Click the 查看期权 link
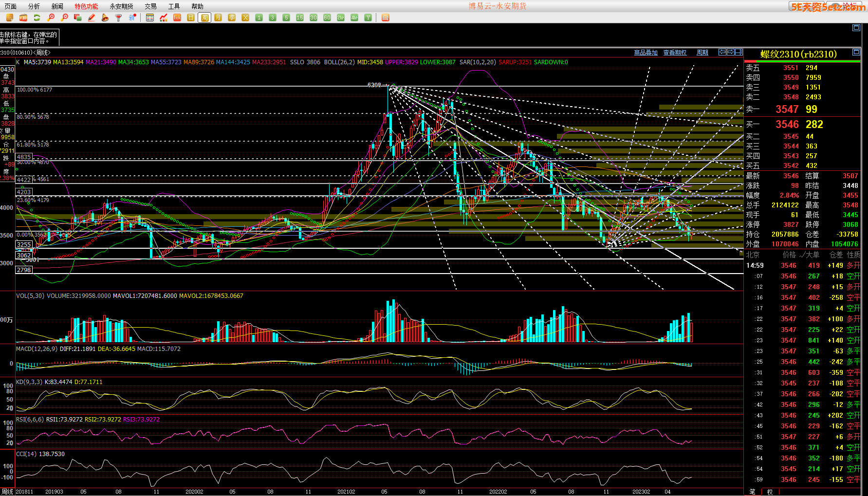868x496 pixels. [675, 53]
